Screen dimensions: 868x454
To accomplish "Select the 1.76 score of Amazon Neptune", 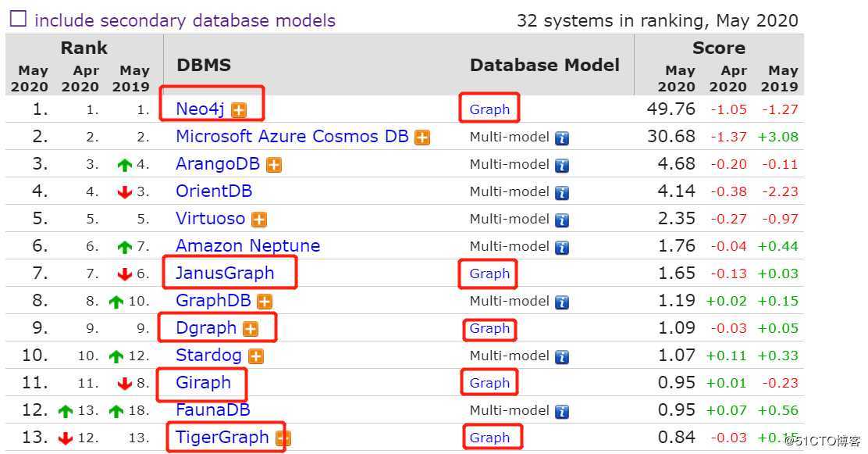I will coord(676,245).
